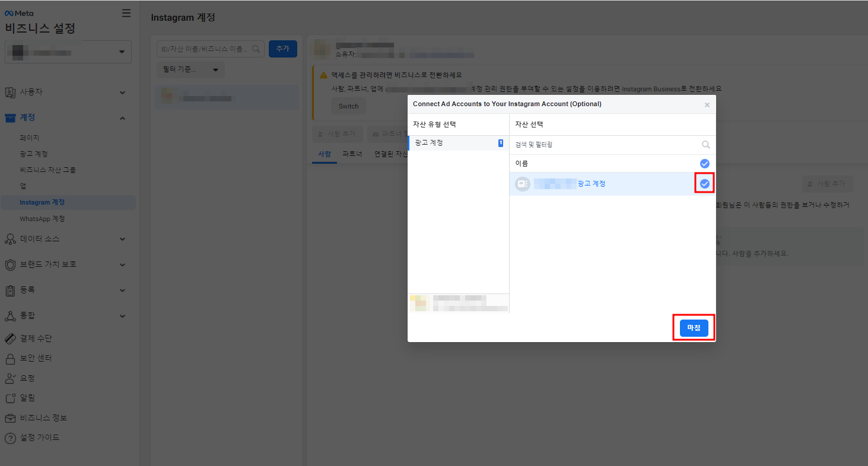
Task: Toggle the select-all check next to 이름
Action: pyautogui.click(x=704, y=164)
